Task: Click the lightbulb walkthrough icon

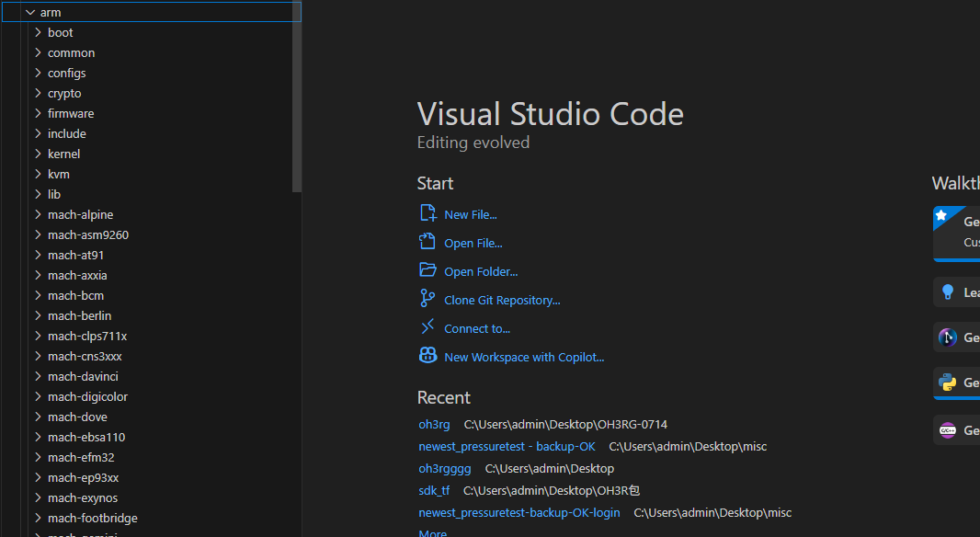Action: click(x=948, y=291)
